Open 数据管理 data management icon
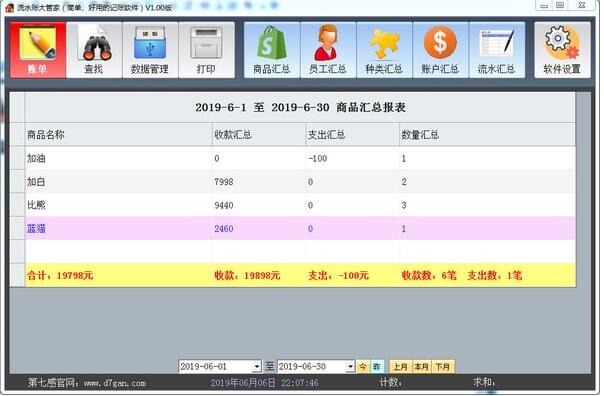Image resolution: width=604 pixels, height=396 pixels. click(150, 50)
